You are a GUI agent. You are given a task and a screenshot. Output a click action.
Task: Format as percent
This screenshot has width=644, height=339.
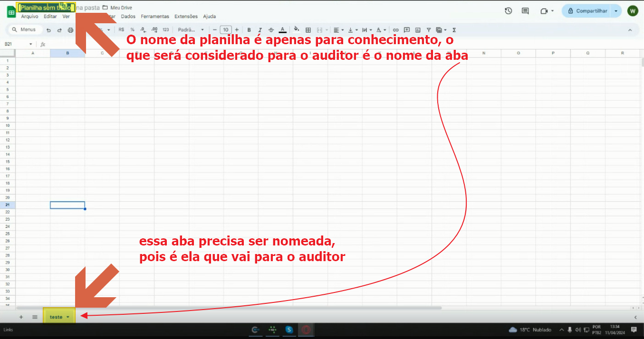pyautogui.click(x=132, y=29)
